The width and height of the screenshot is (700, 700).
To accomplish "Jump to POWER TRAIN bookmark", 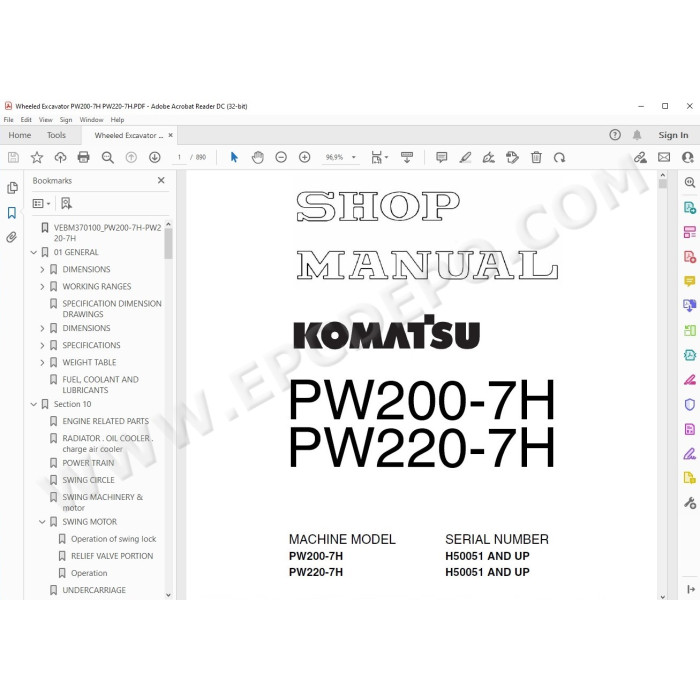I will coord(88,463).
